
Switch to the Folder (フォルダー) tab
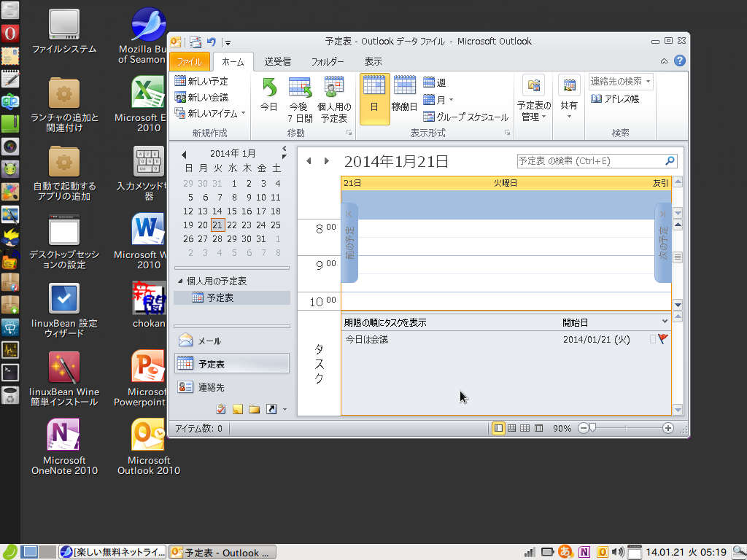328,61
